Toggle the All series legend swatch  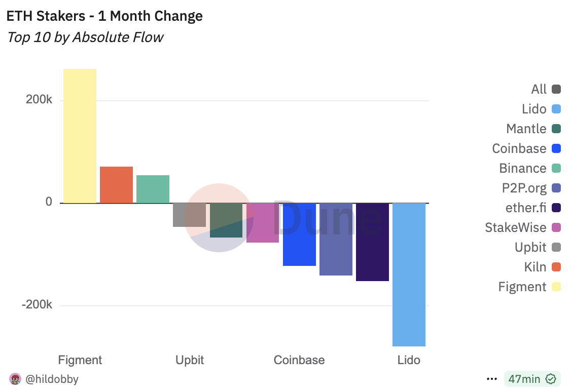coord(556,89)
